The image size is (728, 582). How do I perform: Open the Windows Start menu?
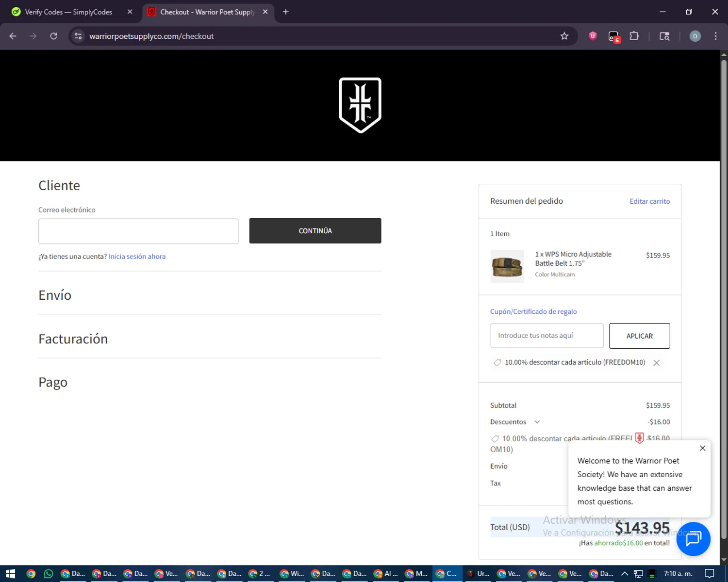coord(10,574)
